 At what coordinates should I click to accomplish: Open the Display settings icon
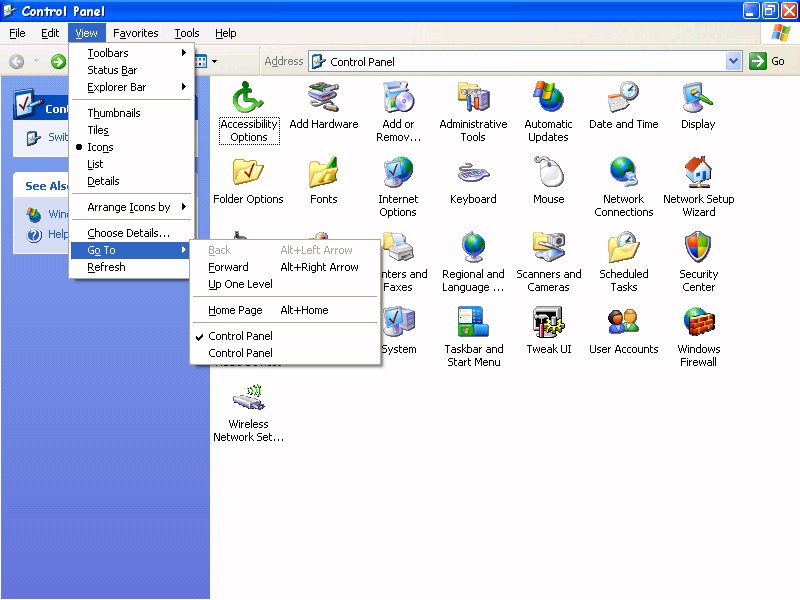(698, 97)
